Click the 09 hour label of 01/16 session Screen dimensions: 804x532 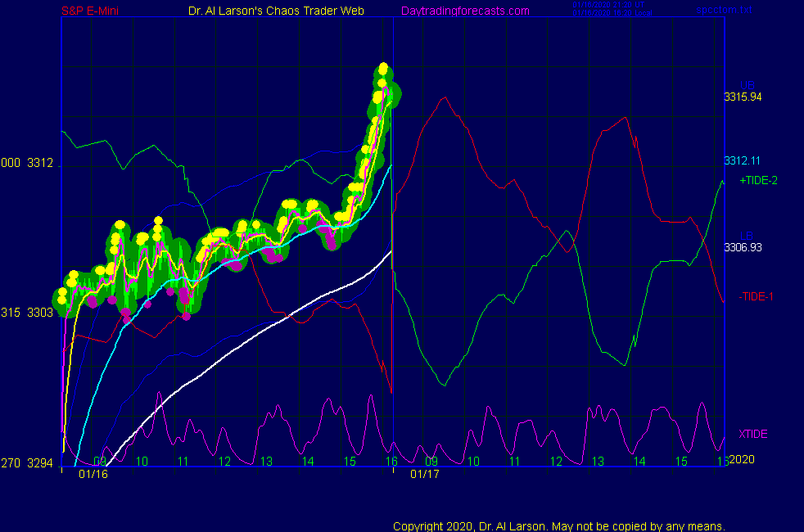click(100, 462)
